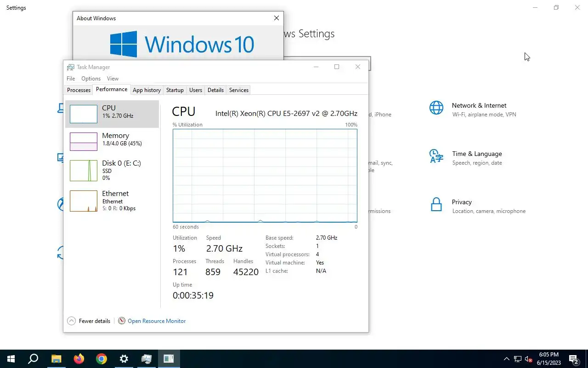
Task: Click the Threads value 859
Action: coord(213,272)
